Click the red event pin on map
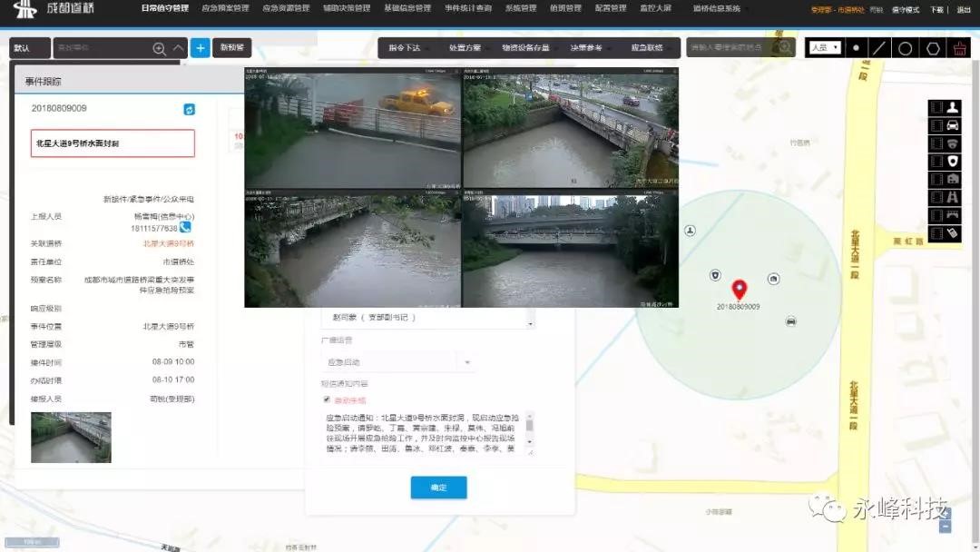Image resolution: width=980 pixels, height=552 pixels. click(x=740, y=290)
